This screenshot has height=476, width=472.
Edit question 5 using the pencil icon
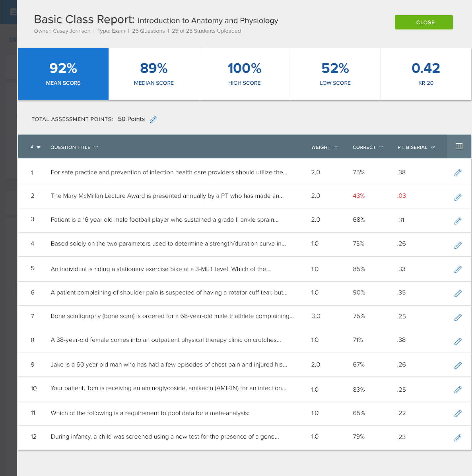click(x=458, y=269)
